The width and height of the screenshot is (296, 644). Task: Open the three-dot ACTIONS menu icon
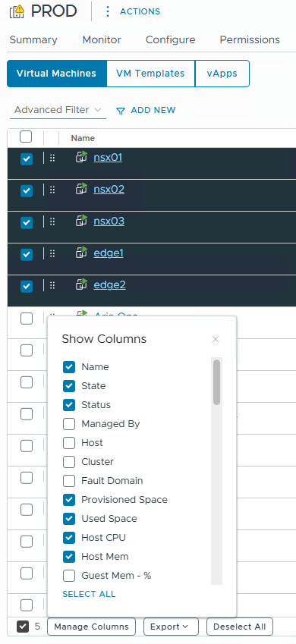coord(108,11)
